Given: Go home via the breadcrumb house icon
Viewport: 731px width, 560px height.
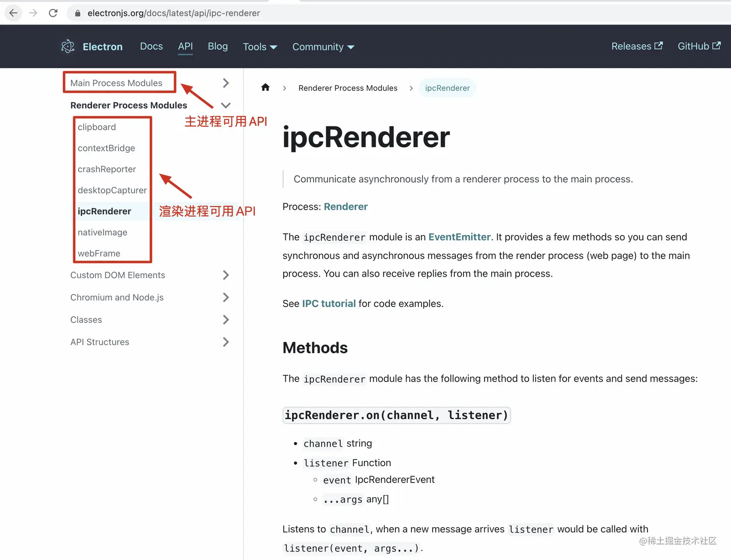Looking at the screenshot, I should click(265, 88).
